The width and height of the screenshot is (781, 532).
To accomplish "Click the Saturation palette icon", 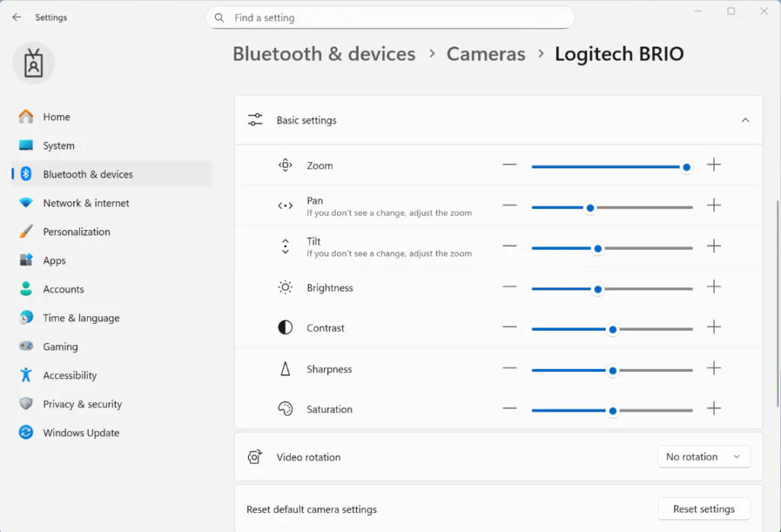I will (x=285, y=409).
